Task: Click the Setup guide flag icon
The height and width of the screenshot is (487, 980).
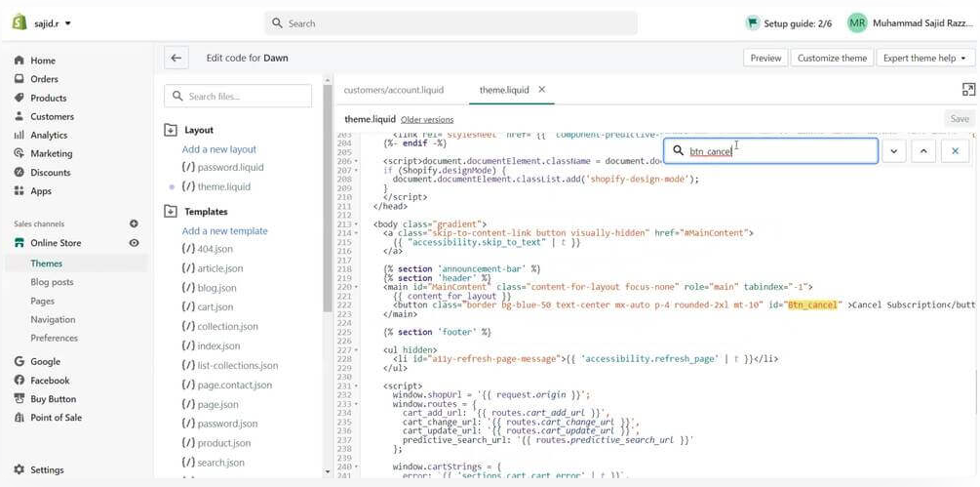Action: pyautogui.click(x=752, y=22)
